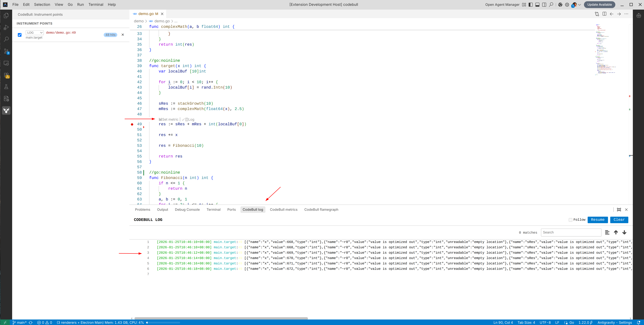Open the Source Control view
644x325 pixels.
[x=6, y=51]
